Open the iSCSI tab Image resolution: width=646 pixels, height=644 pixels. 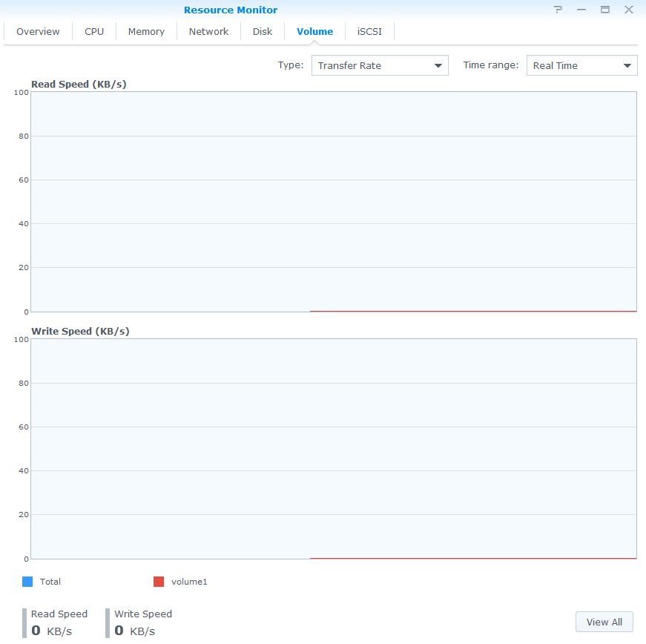(x=369, y=31)
